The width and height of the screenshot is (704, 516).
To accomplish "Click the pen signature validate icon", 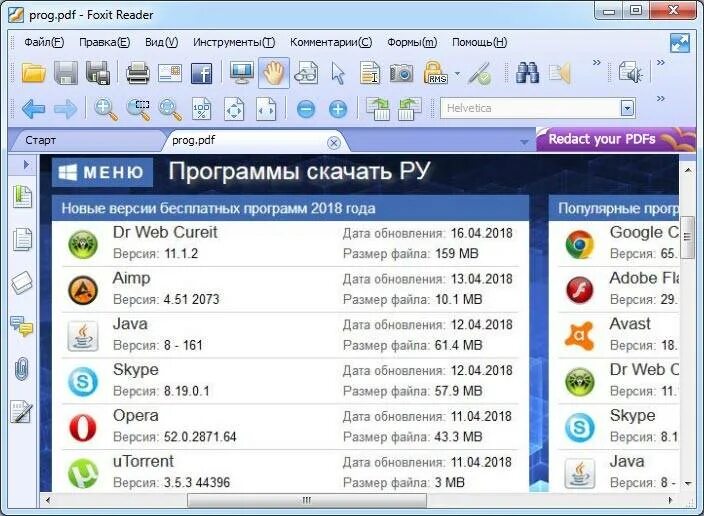I will [x=479, y=73].
